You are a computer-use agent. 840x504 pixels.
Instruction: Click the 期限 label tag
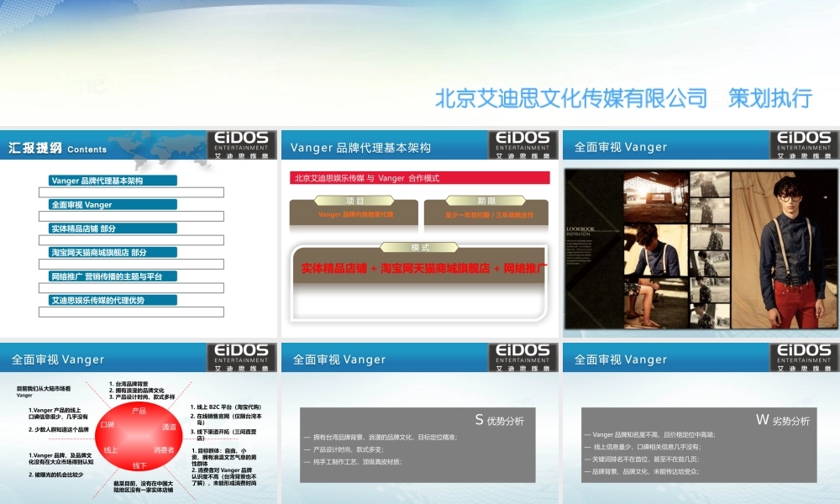(x=486, y=201)
